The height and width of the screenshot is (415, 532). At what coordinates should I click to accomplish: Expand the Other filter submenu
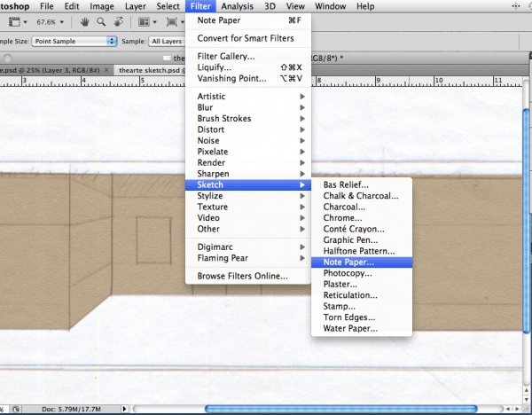pyautogui.click(x=248, y=229)
